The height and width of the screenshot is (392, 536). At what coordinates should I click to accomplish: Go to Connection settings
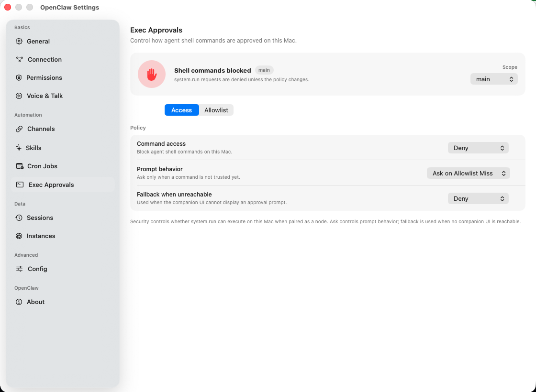(x=63, y=59)
